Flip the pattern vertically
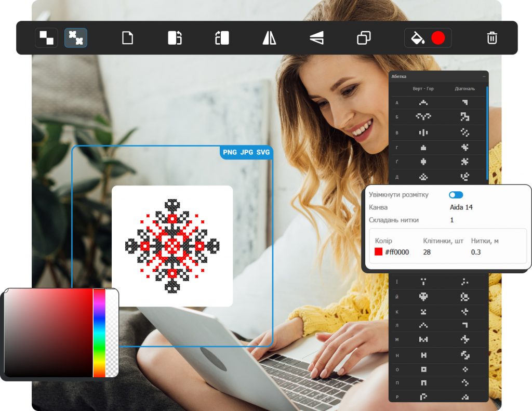Image resolution: width=532 pixels, height=411 pixels. click(316, 38)
